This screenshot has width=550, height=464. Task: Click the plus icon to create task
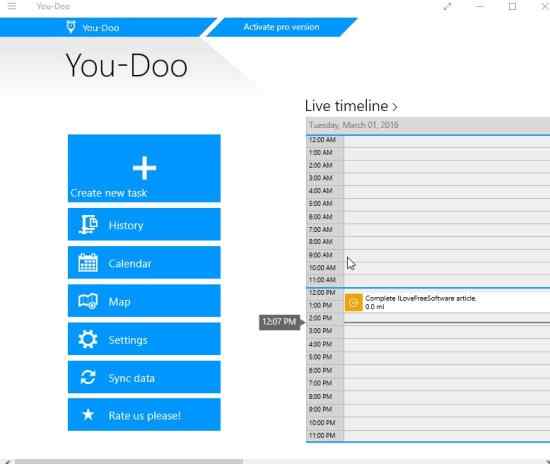point(145,168)
